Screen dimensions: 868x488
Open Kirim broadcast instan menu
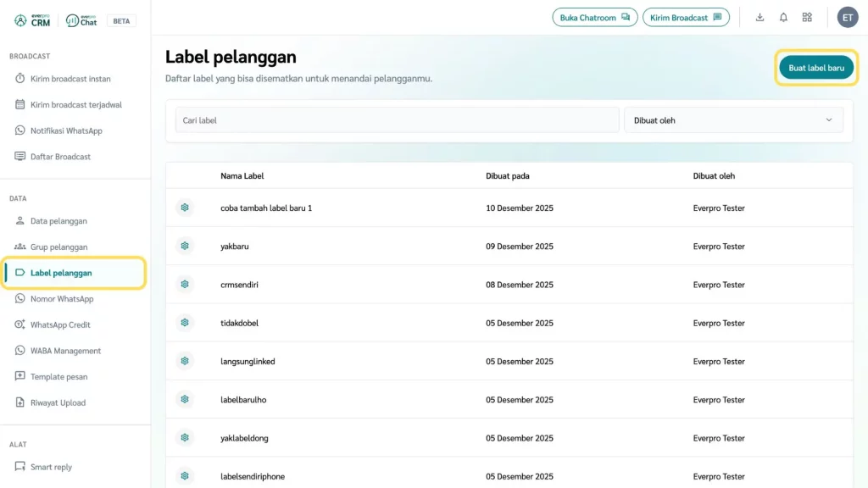coord(70,79)
